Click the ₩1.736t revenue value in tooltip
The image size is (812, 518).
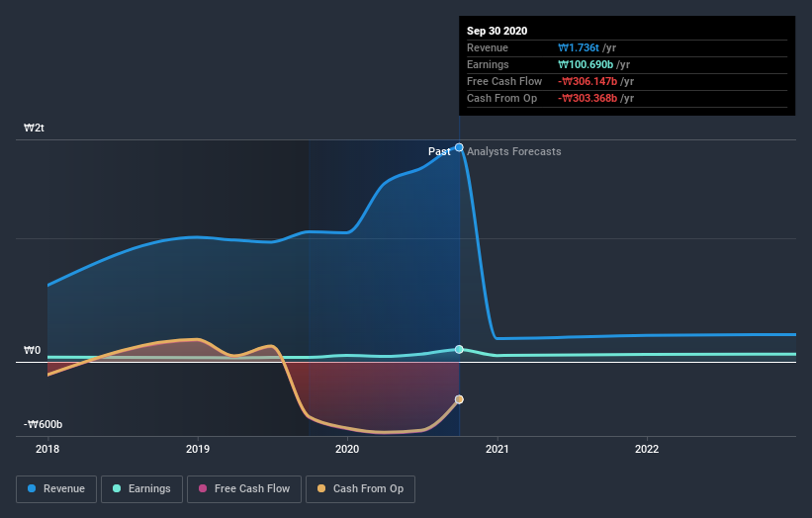point(579,47)
